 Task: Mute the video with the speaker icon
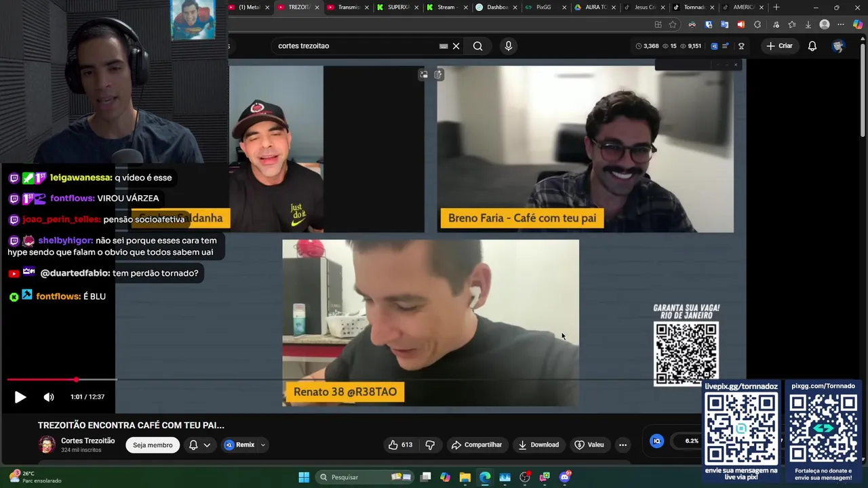coord(49,397)
